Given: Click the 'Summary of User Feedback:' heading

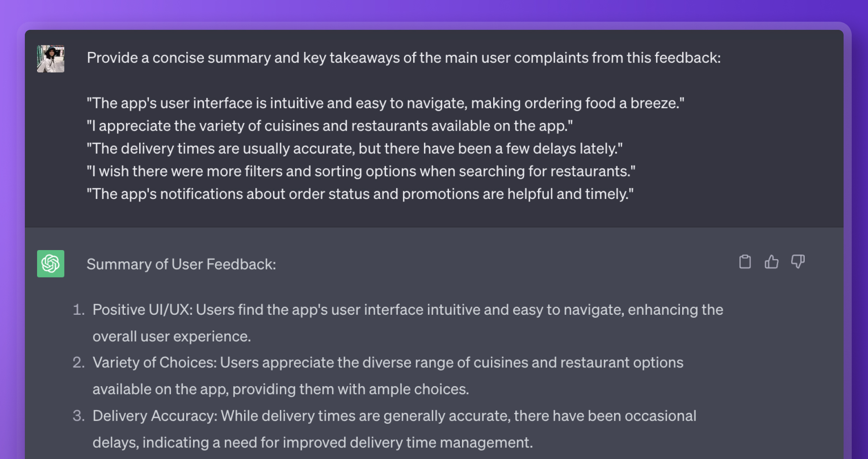Looking at the screenshot, I should 181,264.
